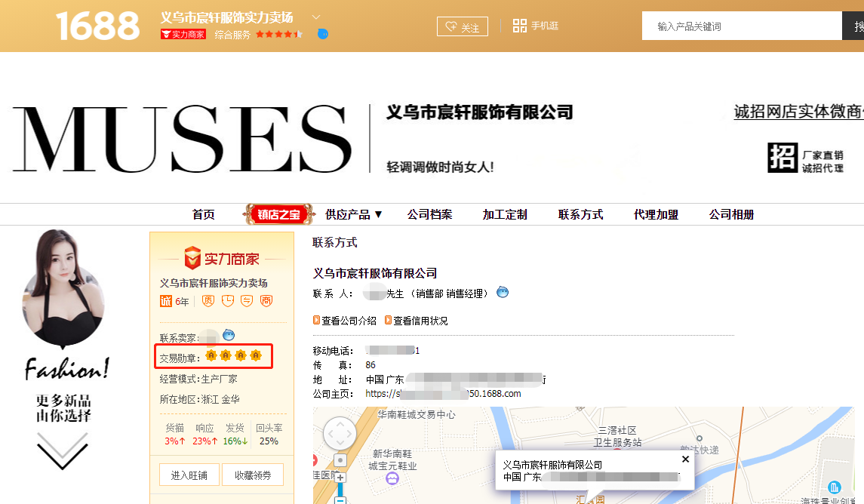Viewport: 864px width, 504px height.
Task: Click the 招 recruitment icon
Action: (x=783, y=158)
